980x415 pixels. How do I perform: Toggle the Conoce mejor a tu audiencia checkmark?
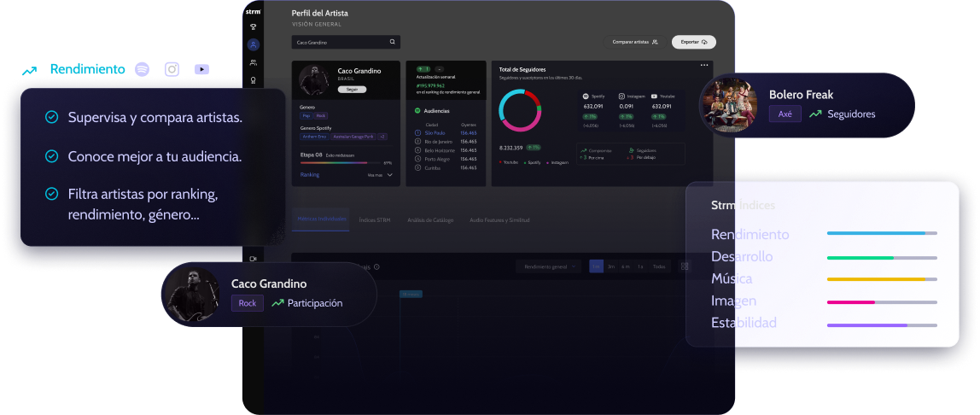[x=52, y=156]
